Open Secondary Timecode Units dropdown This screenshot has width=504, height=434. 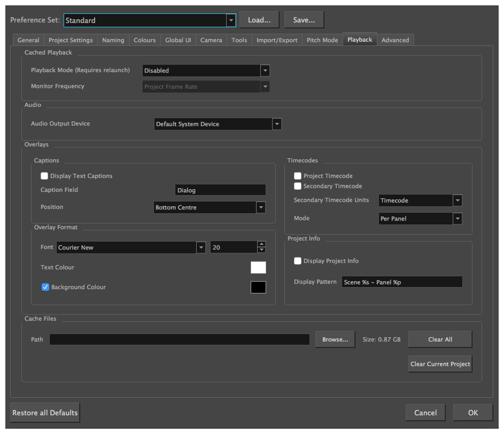point(420,200)
